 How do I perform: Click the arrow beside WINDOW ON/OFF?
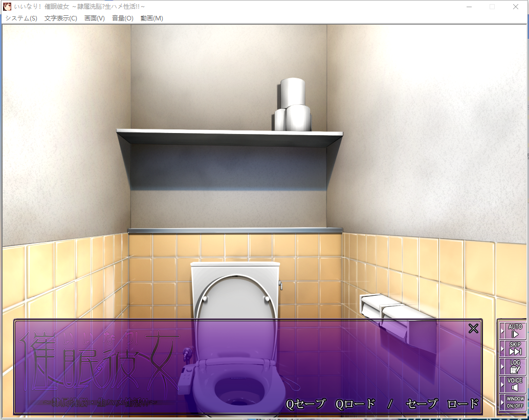[502, 402]
